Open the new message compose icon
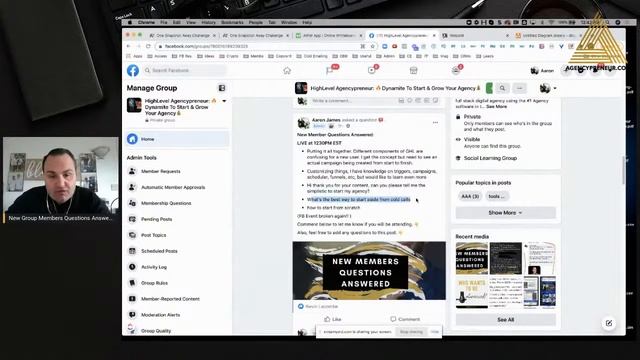Screen dimensions: 640x360 (609, 323)
